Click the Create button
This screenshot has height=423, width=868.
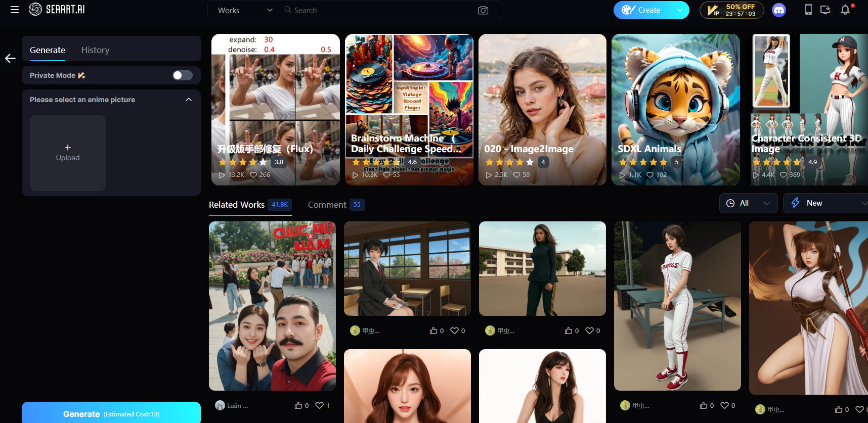pos(642,10)
